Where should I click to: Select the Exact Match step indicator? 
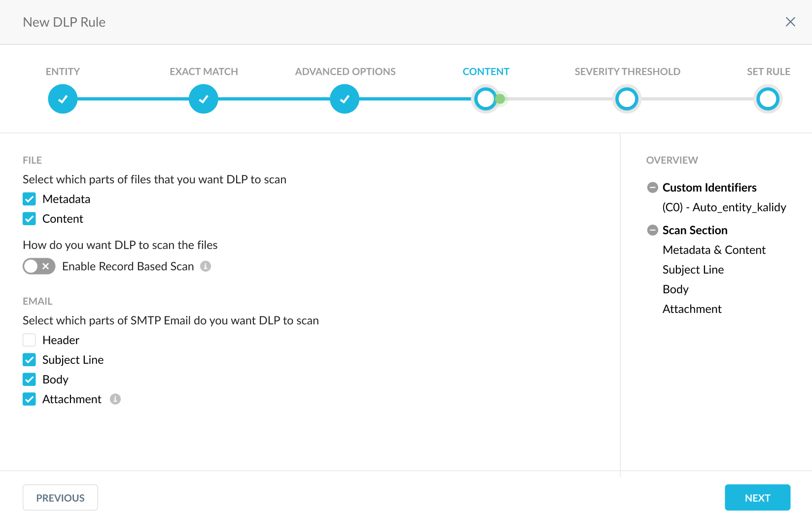coord(203,99)
